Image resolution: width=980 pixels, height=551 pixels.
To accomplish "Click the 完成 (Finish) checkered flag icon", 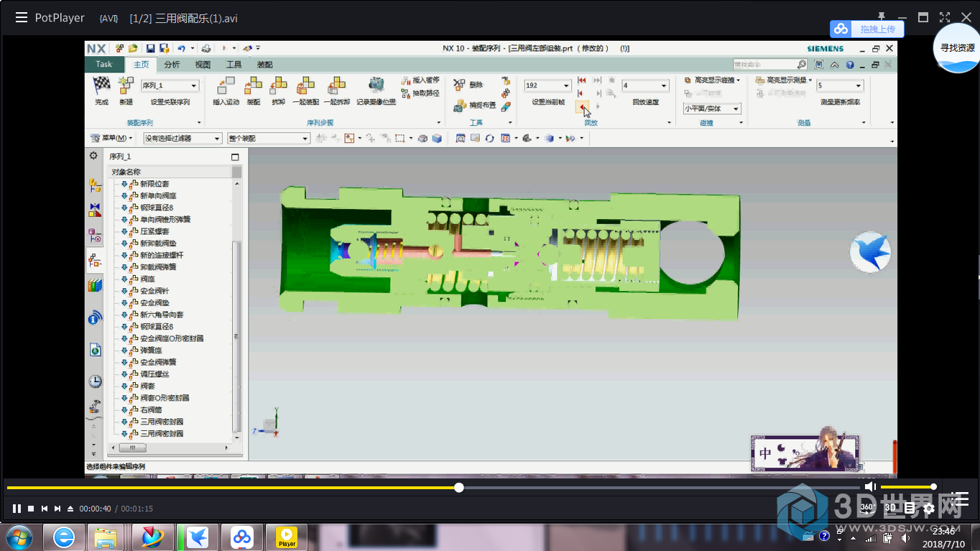I will (x=101, y=85).
